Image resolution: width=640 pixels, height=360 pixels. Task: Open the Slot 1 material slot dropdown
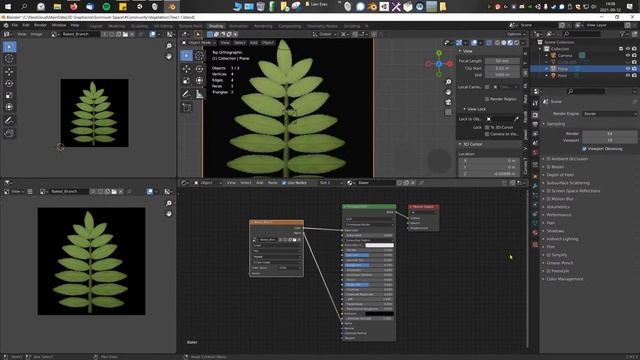click(331, 182)
